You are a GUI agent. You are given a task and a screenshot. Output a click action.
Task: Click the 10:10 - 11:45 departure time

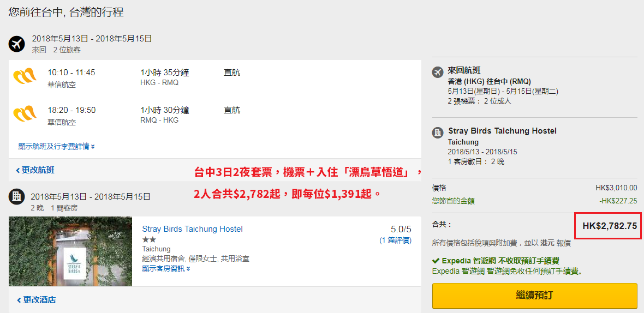tap(71, 73)
